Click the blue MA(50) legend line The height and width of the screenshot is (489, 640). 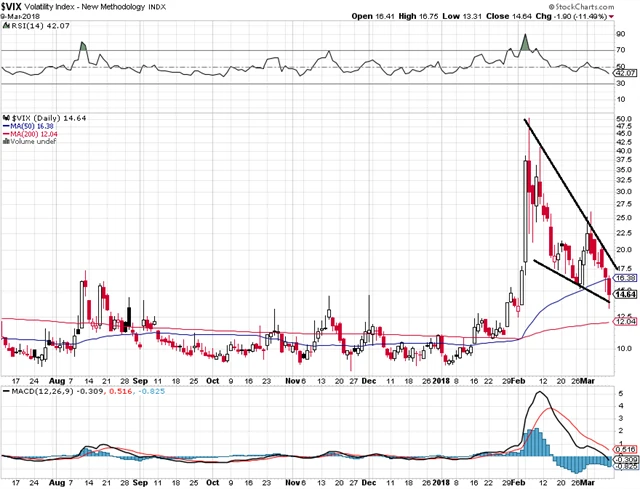pos(6,126)
